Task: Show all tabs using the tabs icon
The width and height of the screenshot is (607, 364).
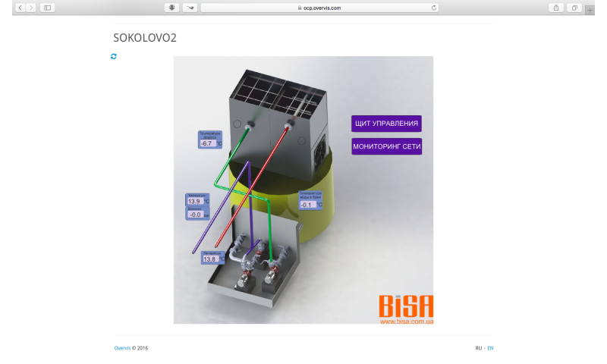Action: pos(574,8)
